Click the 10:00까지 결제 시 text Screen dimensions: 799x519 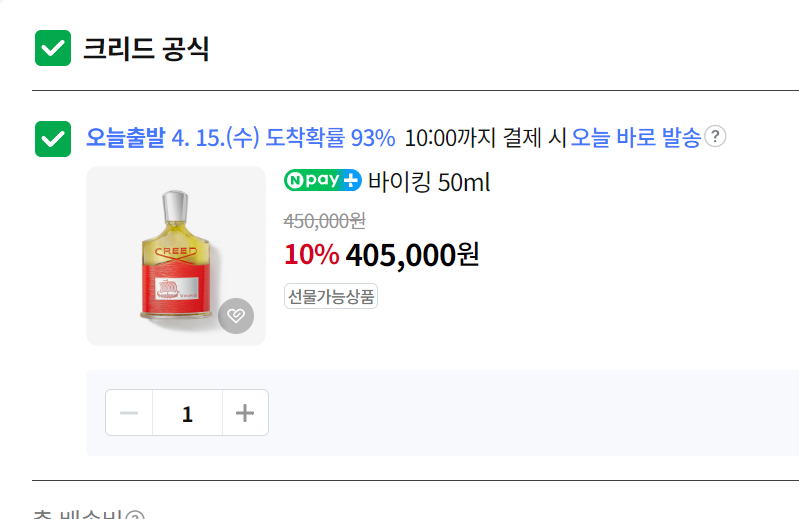[x=486, y=138]
